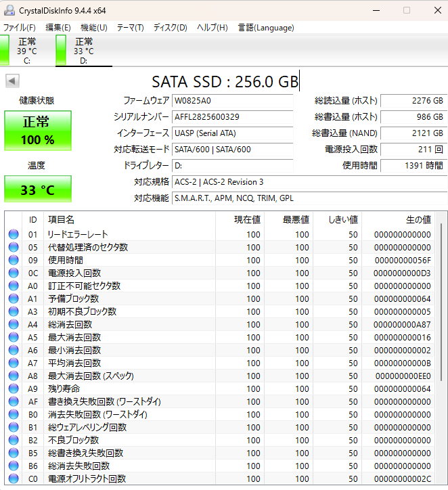The width and height of the screenshot is (448, 490).
Task: Open the 言語(Language) menu
Action: pos(266,28)
